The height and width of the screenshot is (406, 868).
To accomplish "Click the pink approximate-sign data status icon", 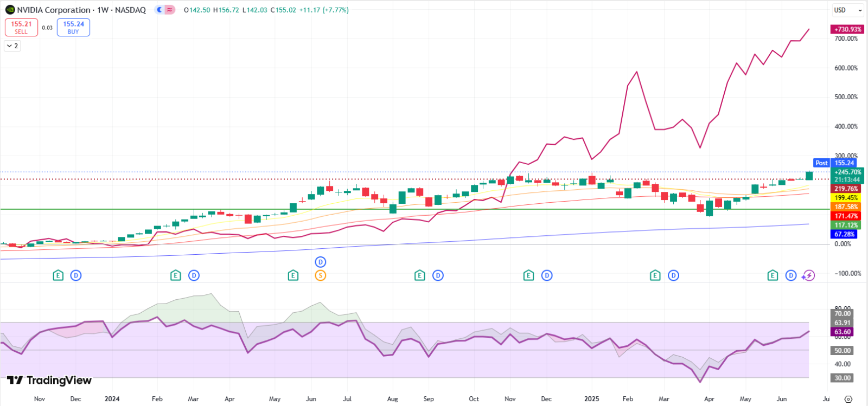I will (170, 10).
